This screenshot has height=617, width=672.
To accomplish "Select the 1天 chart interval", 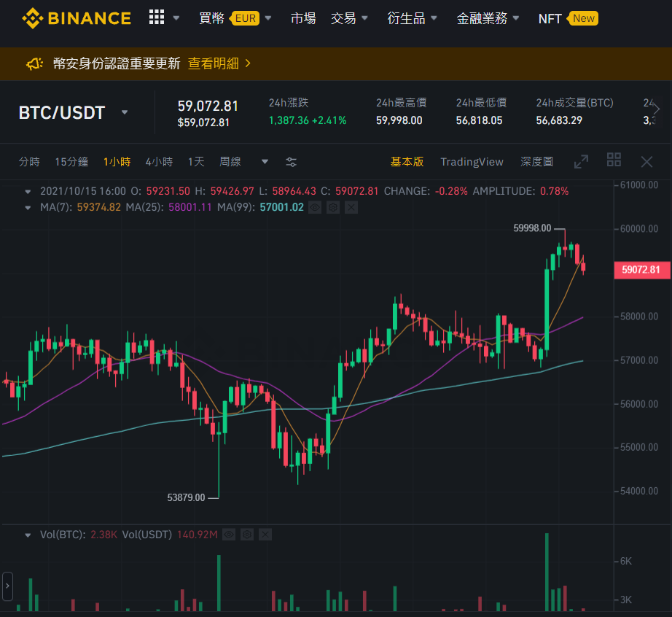I will pos(196,162).
